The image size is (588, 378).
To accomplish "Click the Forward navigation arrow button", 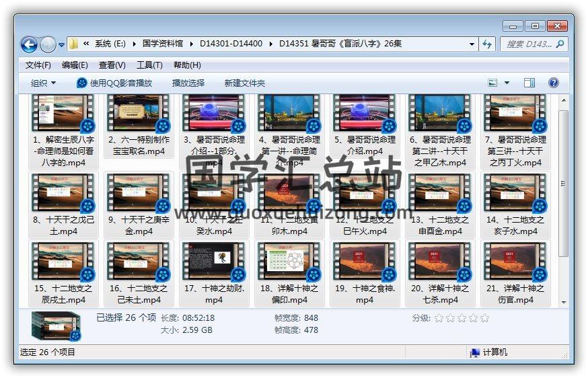I will [48, 44].
